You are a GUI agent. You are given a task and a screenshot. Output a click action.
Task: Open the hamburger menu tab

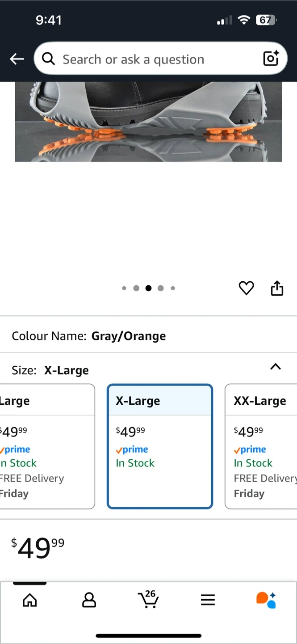[208, 600]
